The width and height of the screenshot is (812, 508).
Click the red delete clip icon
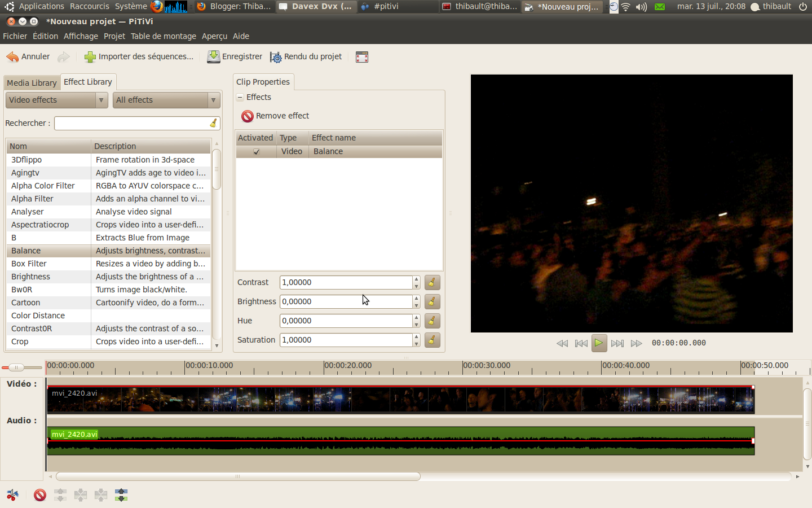pos(39,495)
